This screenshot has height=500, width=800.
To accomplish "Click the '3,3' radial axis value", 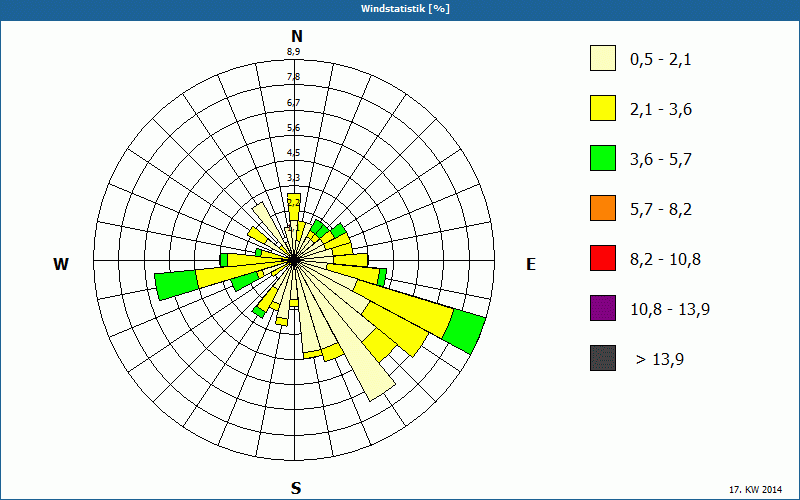I will pos(293,178).
